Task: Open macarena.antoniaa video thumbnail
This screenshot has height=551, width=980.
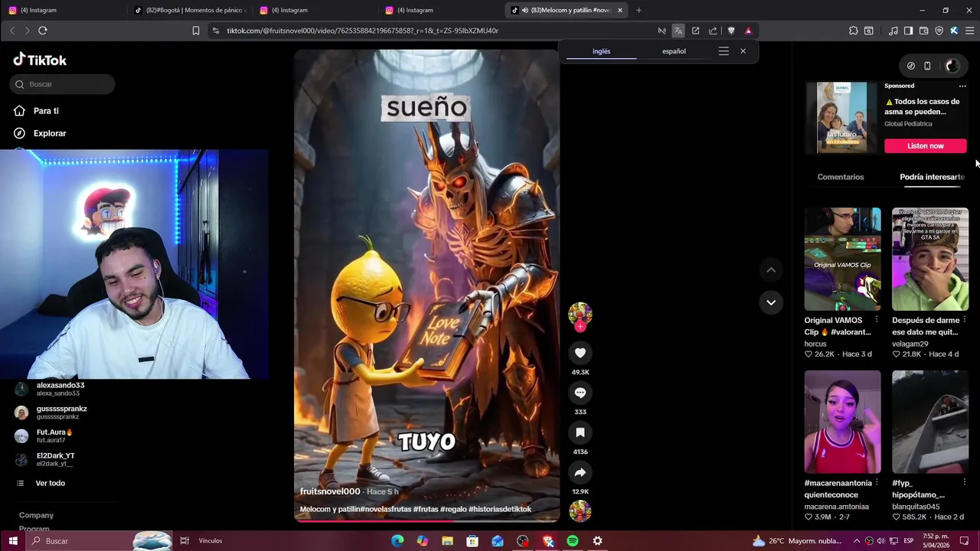Action: tap(842, 422)
